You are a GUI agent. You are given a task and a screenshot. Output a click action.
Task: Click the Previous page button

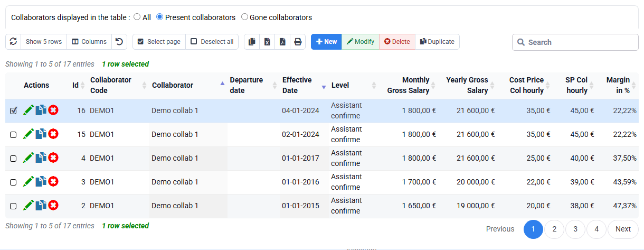500,229
